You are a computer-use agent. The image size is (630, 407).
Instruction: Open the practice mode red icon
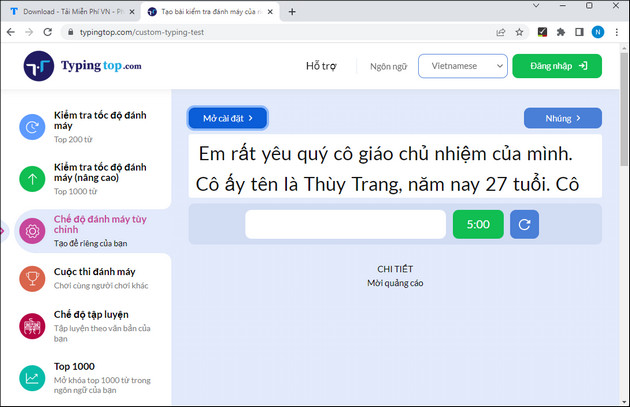click(x=32, y=326)
